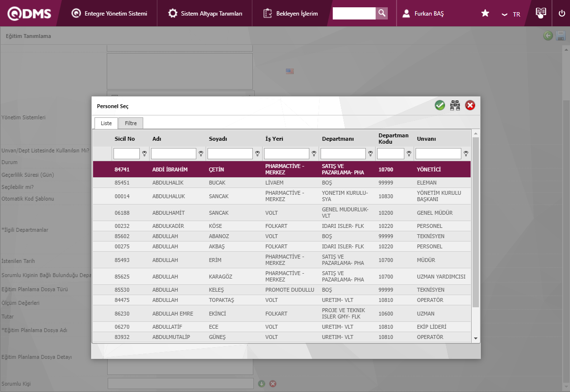Confirm selection with the green checkmark icon
Image resolution: width=570 pixels, height=392 pixels.
coord(440,106)
